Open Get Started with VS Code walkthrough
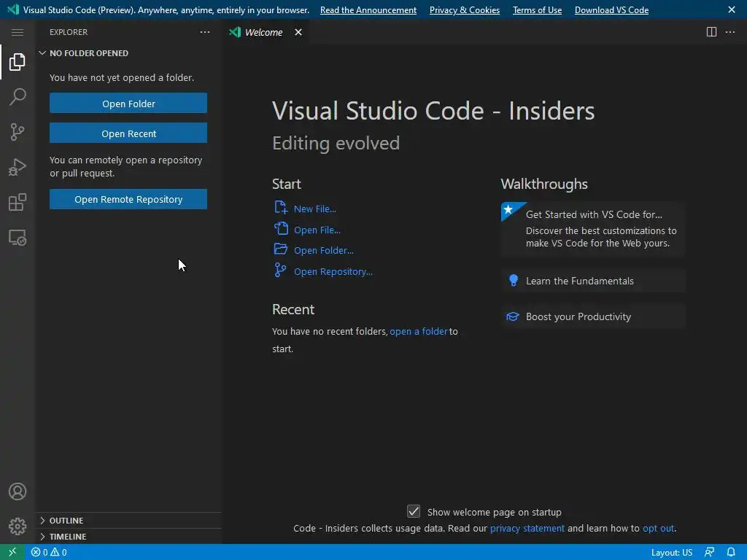The width and height of the screenshot is (747, 560). tap(593, 229)
